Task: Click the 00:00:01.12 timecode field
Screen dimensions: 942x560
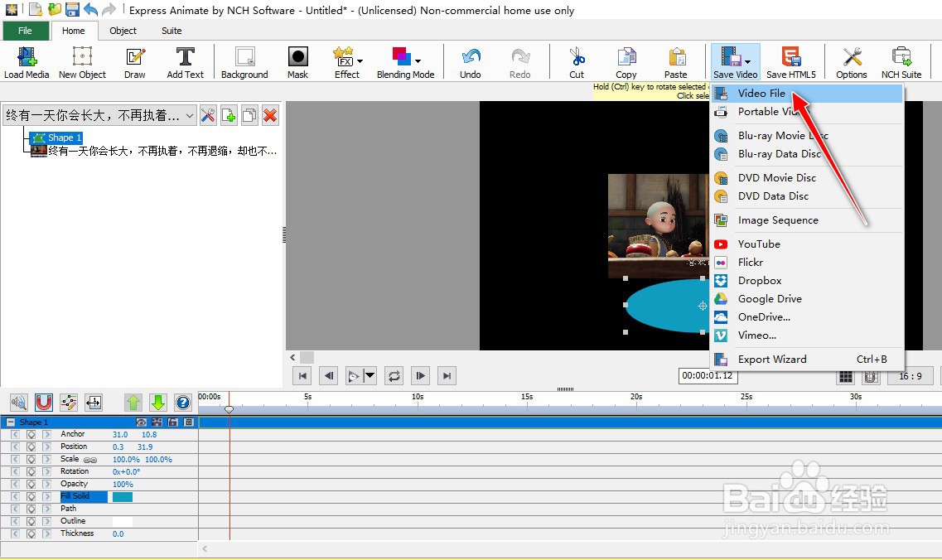Action: pos(708,375)
